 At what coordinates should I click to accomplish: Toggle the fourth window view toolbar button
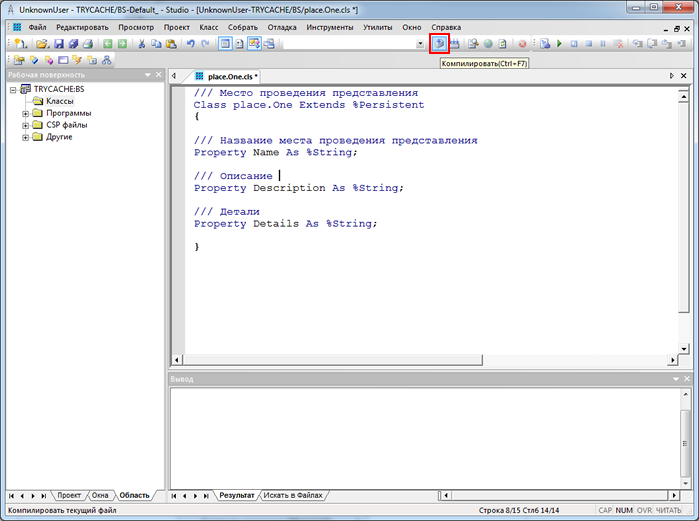click(269, 44)
